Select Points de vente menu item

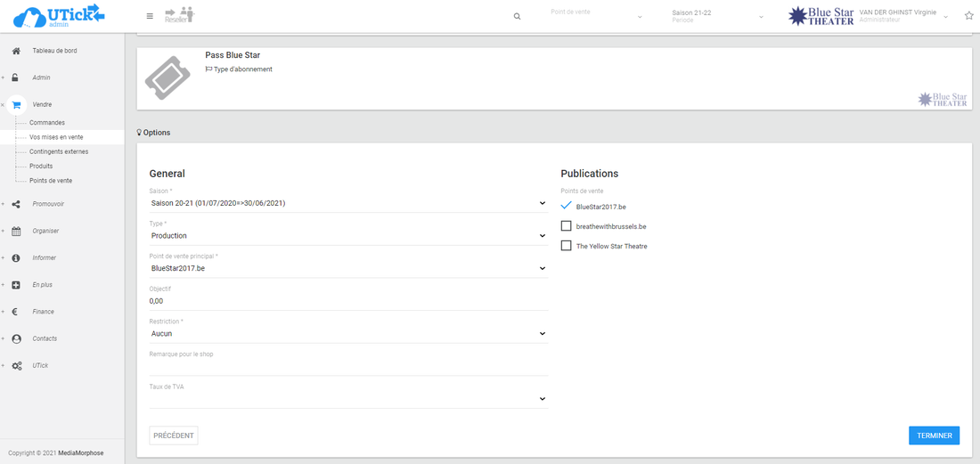click(x=51, y=181)
